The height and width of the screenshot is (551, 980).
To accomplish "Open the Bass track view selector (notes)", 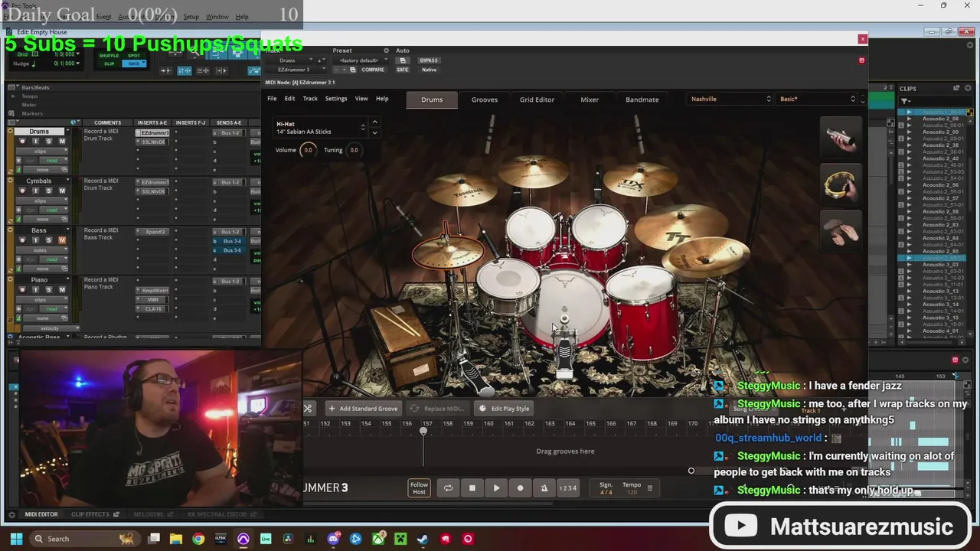I will click(x=42, y=250).
